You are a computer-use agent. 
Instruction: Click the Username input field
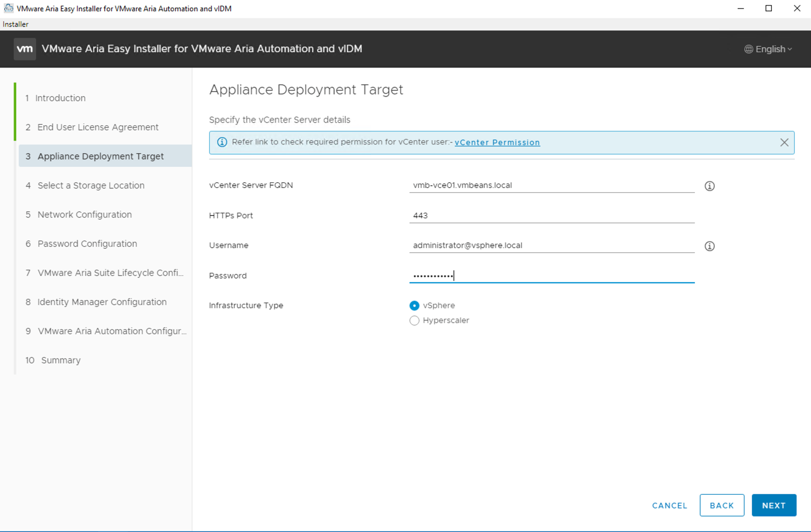point(552,245)
